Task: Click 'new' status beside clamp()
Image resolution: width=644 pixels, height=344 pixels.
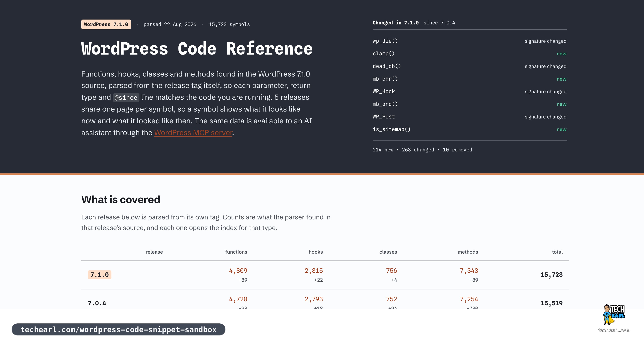Action: [x=561, y=54]
